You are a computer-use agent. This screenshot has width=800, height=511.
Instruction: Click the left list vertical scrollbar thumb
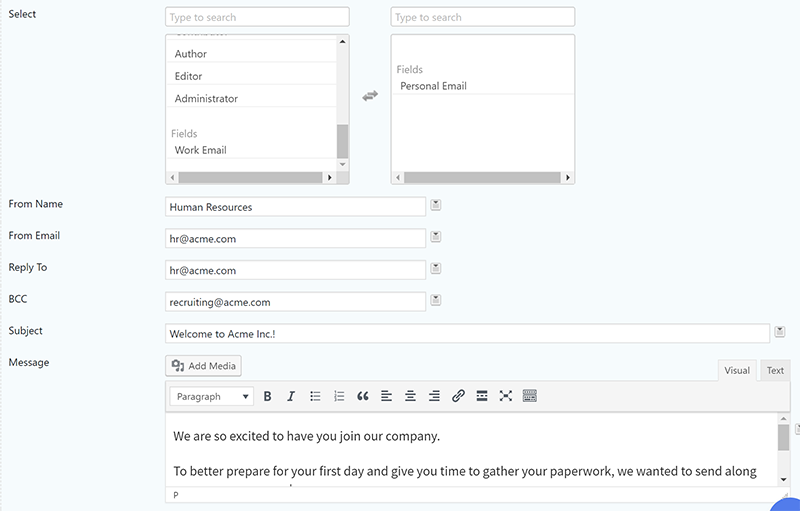[343, 141]
